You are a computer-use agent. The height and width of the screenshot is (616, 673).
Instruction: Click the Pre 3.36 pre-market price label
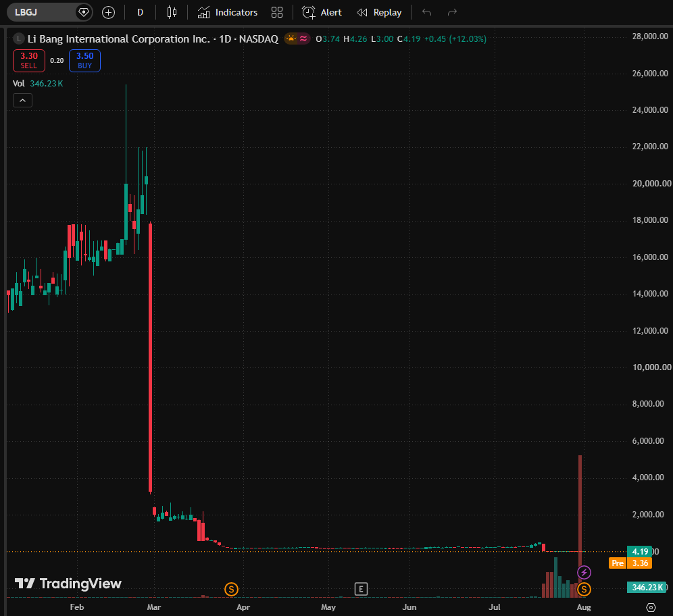point(630,563)
